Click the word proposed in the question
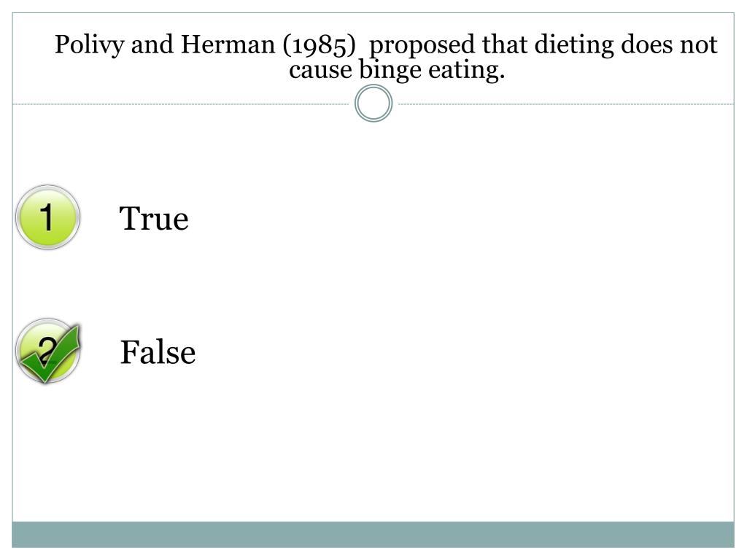The height and width of the screenshot is (560, 747). pos(422,46)
